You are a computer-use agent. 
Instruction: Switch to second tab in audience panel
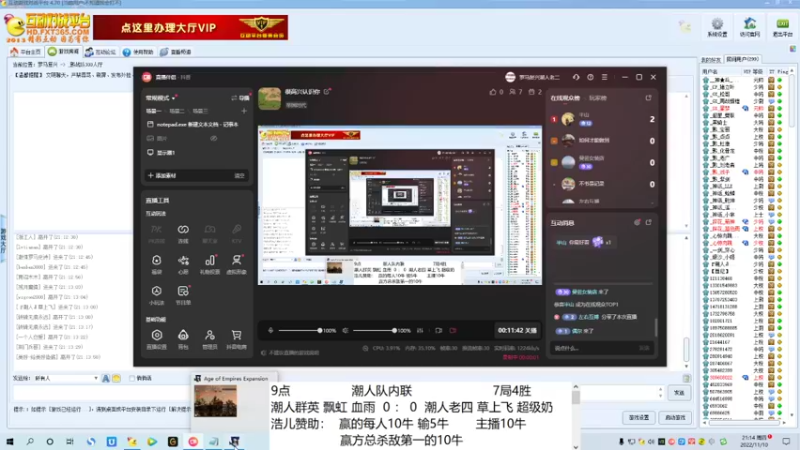coord(597,98)
